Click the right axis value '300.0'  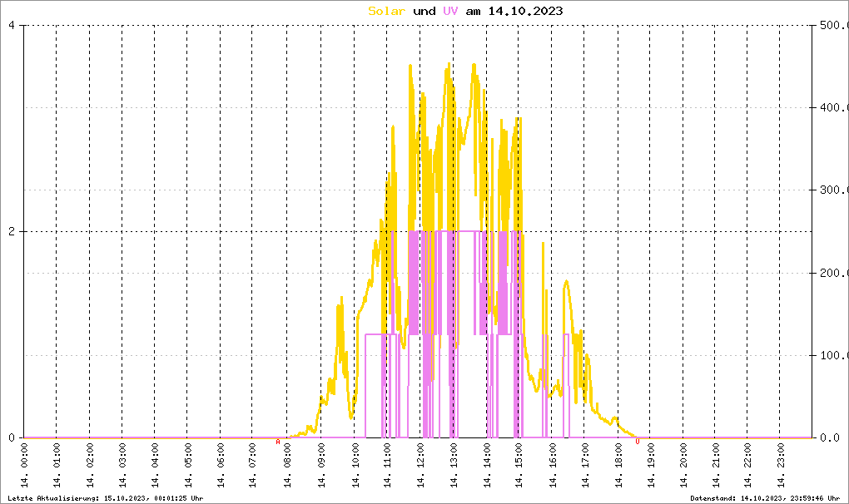click(832, 190)
